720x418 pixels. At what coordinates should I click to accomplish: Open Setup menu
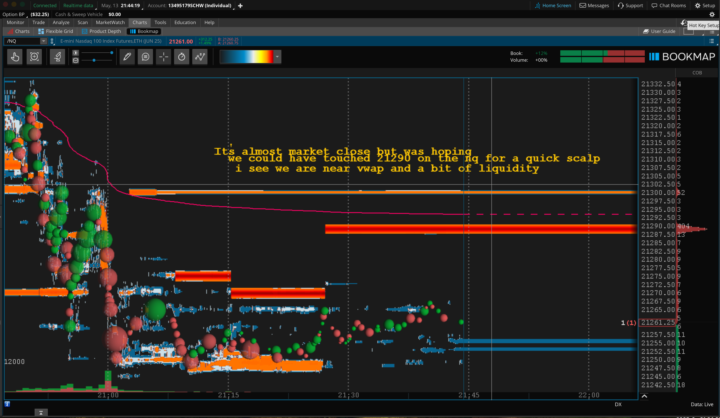tap(705, 6)
